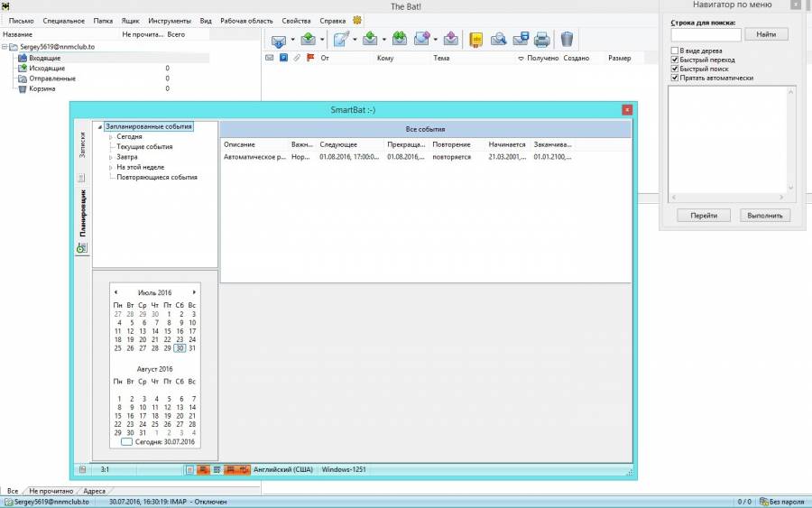812x508 pixels.
Task: Uncheck the 'Быстрый переход' checkbox
Action: (x=674, y=60)
